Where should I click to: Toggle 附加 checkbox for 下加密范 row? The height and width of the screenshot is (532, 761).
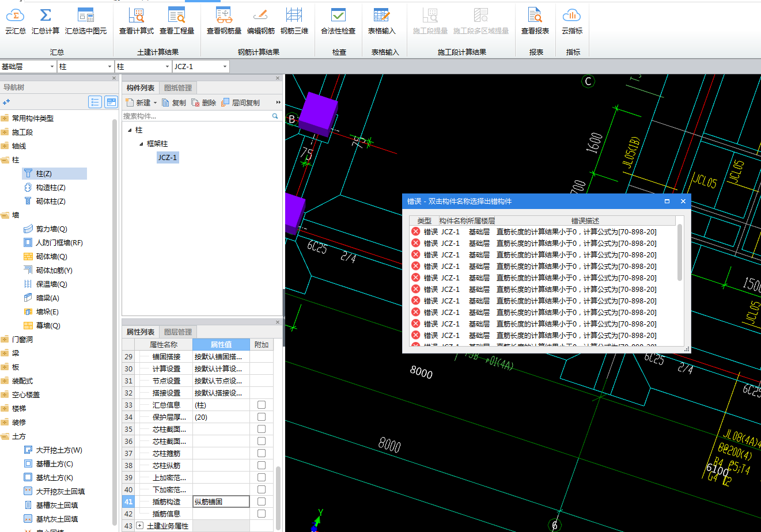point(262,489)
